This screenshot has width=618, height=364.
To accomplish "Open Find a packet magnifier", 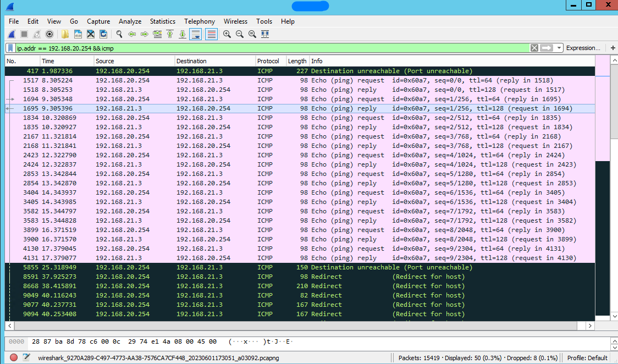I will coord(119,34).
